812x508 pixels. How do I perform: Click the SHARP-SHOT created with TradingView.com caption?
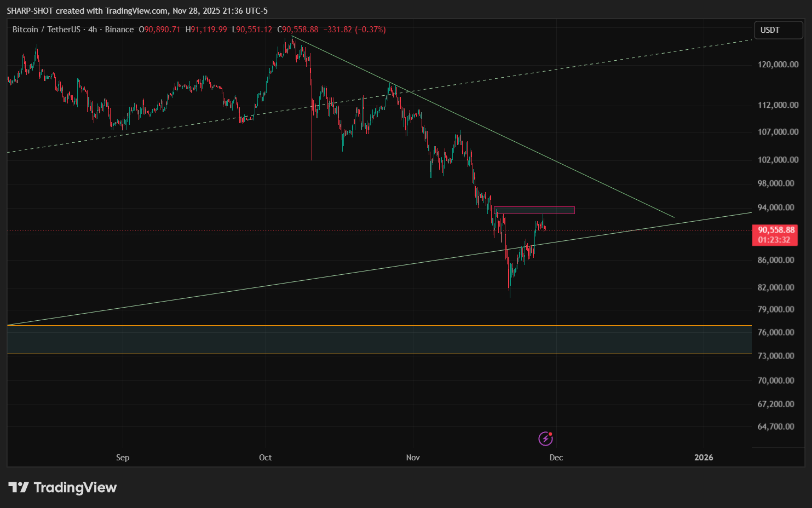[x=137, y=11]
